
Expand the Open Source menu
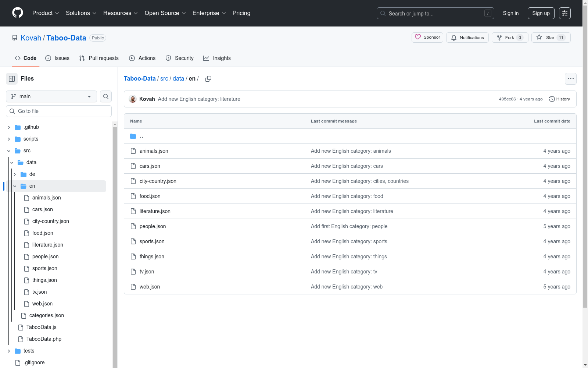pos(165,13)
